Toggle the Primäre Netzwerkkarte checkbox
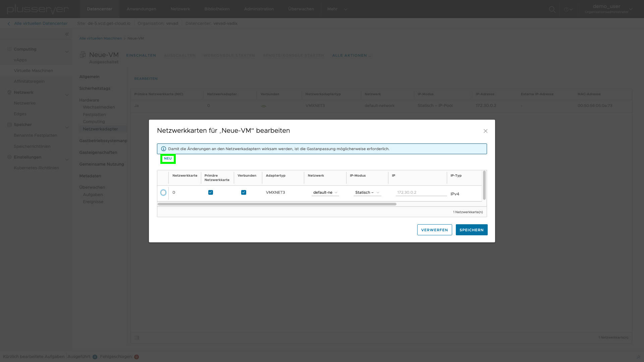The image size is (644, 362). (211, 192)
